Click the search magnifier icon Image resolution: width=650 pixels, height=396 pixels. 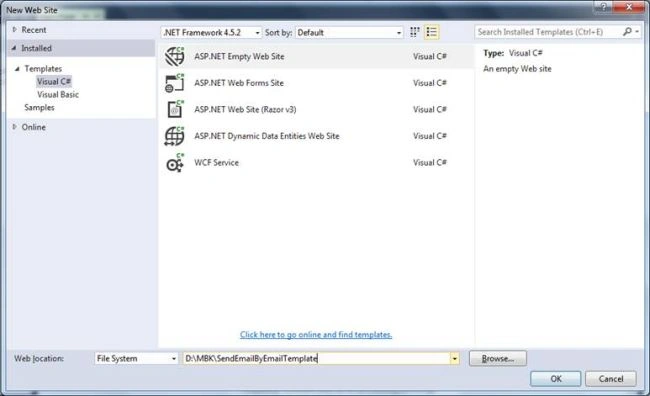tap(627, 32)
